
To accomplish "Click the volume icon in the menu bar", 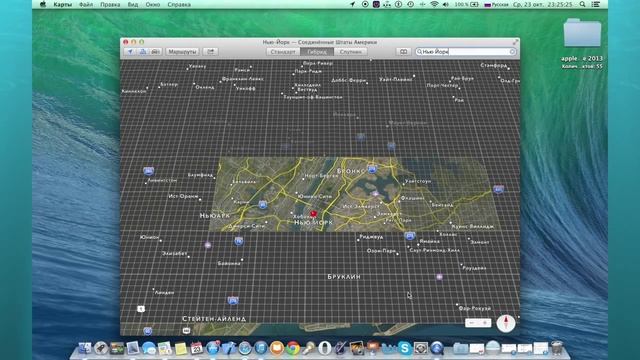I will click(446, 4).
